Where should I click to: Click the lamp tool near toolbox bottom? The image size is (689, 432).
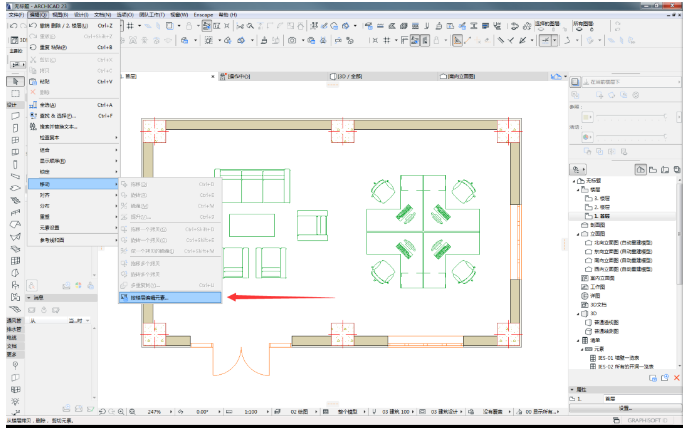pos(15,402)
